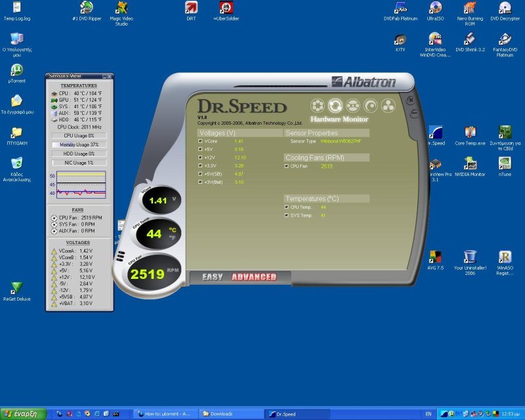This screenshot has height=420, width=525.
Task: Switch Dr.Speed to EASY mode
Action: tap(212, 277)
